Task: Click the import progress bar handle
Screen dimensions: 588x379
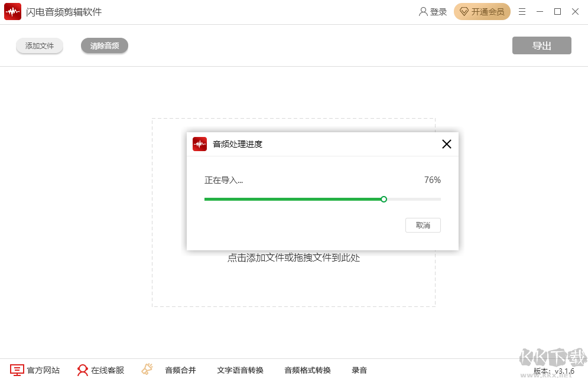Action: coord(384,199)
